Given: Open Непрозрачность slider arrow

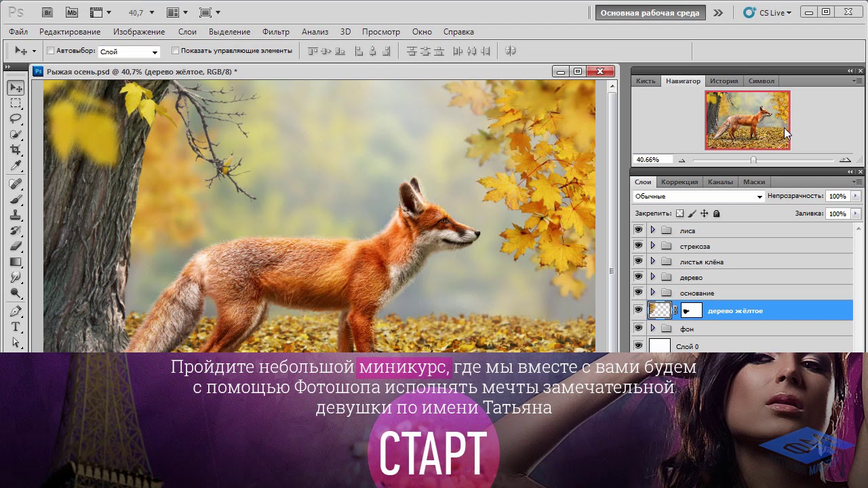Looking at the screenshot, I should [854, 196].
